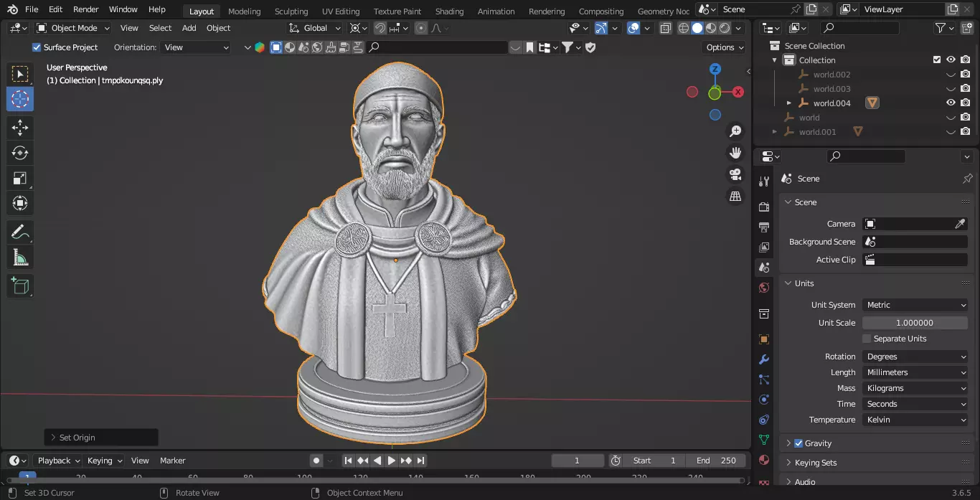Image resolution: width=980 pixels, height=500 pixels.
Task: Toggle the snapping magnet button
Action: click(380, 28)
